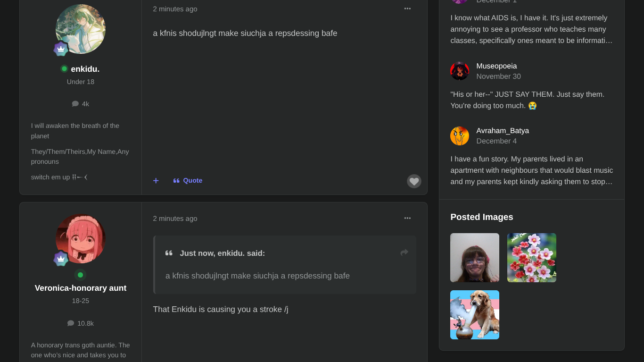Image resolution: width=644 pixels, height=362 pixels.
Task: View the golden retriever posted image
Action: click(475, 315)
